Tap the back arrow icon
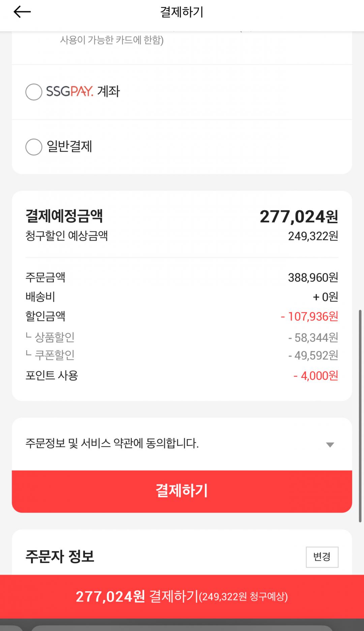364x631 pixels. [x=22, y=12]
